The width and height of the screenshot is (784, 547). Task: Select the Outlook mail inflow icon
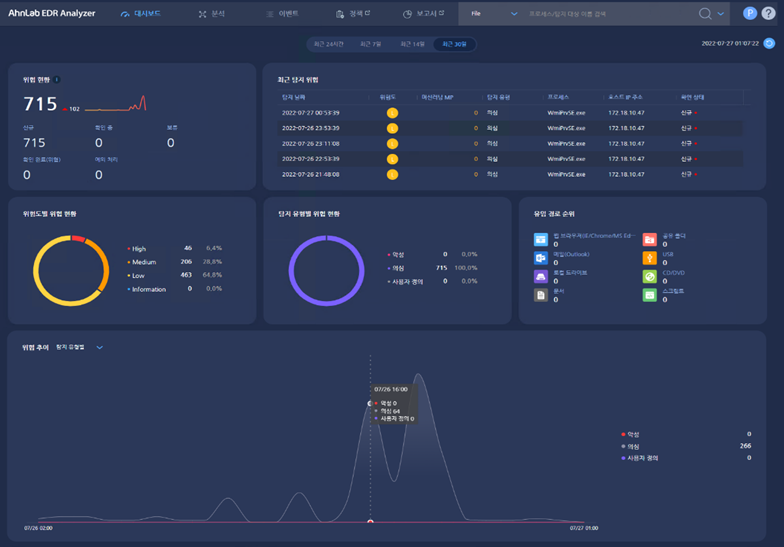click(x=540, y=258)
